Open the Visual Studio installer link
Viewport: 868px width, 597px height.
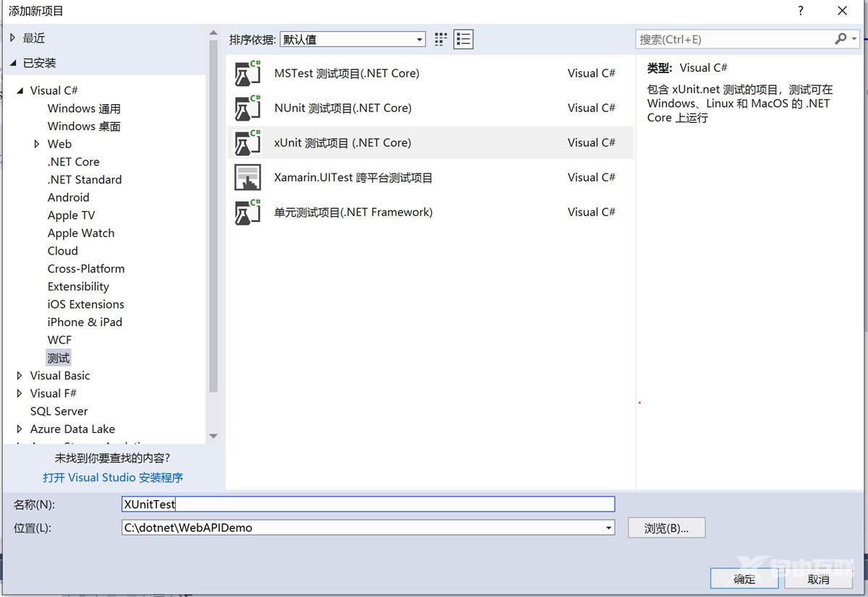pos(113,478)
